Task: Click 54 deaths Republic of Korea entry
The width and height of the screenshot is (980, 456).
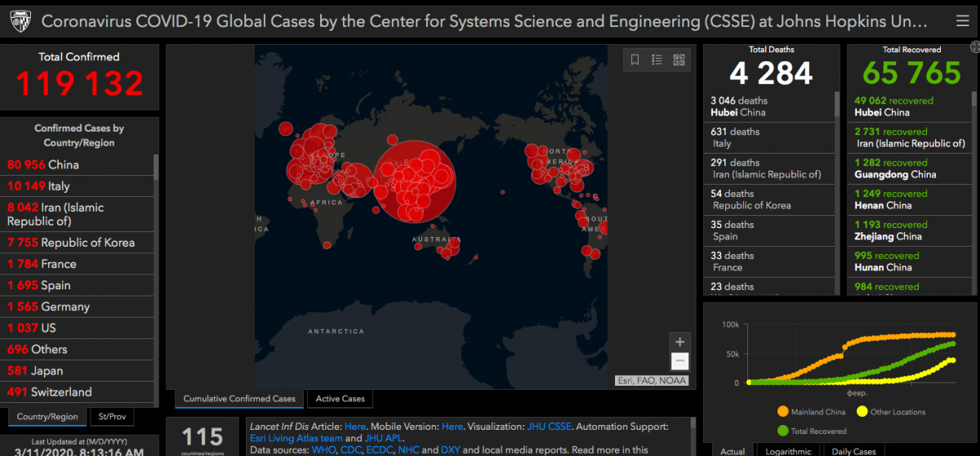Action: (x=769, y=199)
